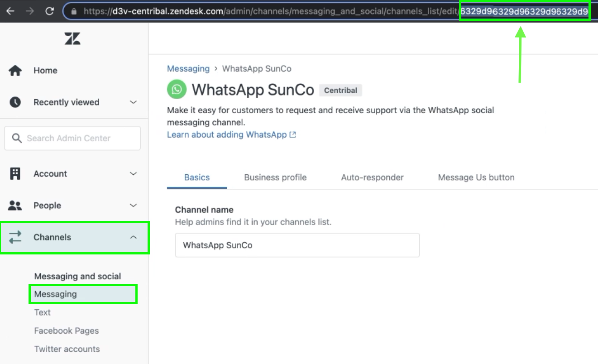The image size is (598, 364).
Task: Collapse the Channels section chevron
Action: pyautogui.click(x=133, y=237)
